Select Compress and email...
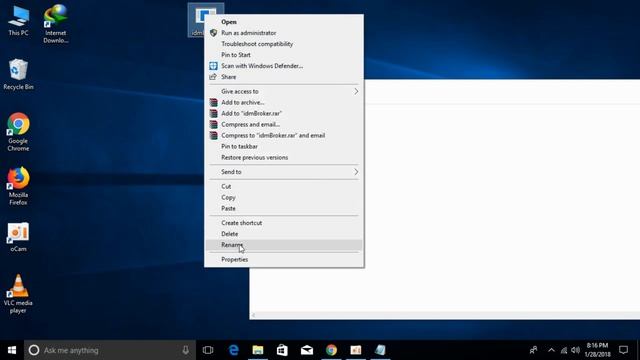This screenshot has height=360, width=640. (x=283, y=125)
